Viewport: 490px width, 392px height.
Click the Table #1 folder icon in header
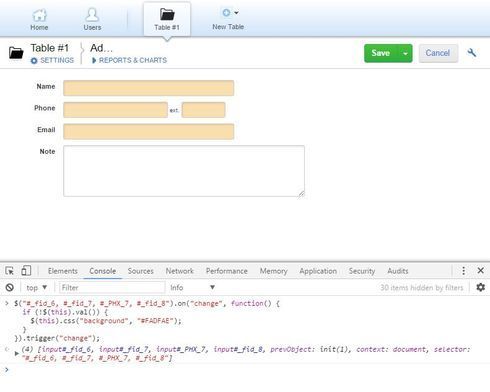pyautogui.click(x=16, y=53)
